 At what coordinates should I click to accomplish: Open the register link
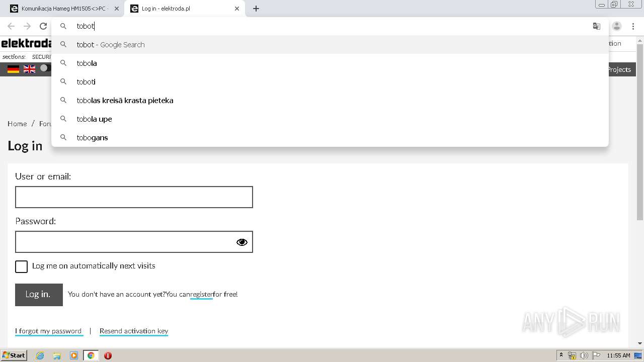point(201,295)
